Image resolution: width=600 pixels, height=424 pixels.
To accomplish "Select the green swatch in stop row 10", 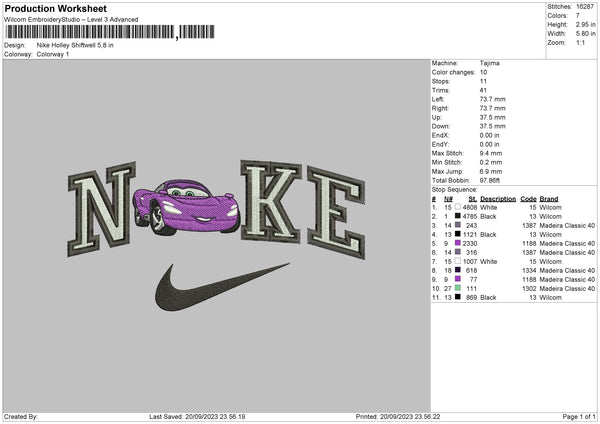I will tap(458, 288).
